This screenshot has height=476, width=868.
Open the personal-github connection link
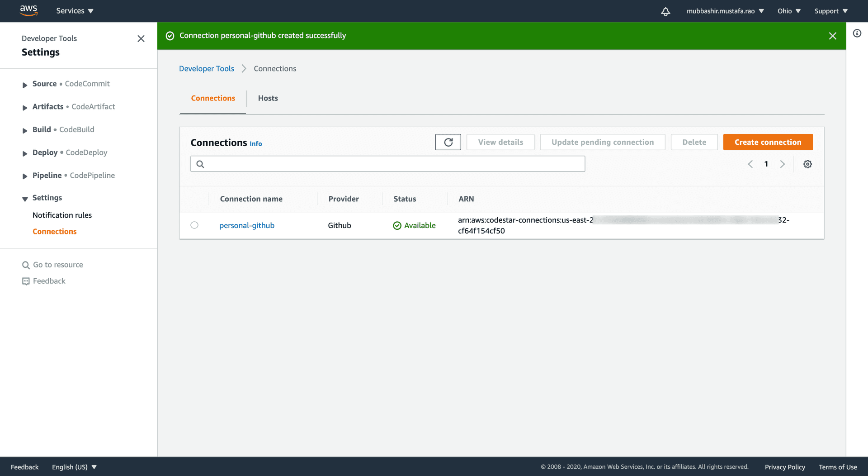point(247,225)
